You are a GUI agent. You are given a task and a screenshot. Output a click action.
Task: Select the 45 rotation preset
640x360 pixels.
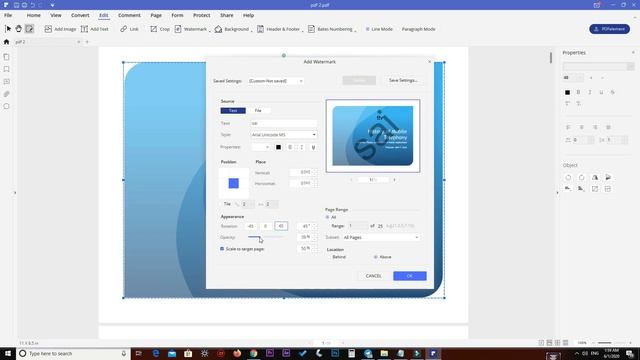[x=281, y=226]
